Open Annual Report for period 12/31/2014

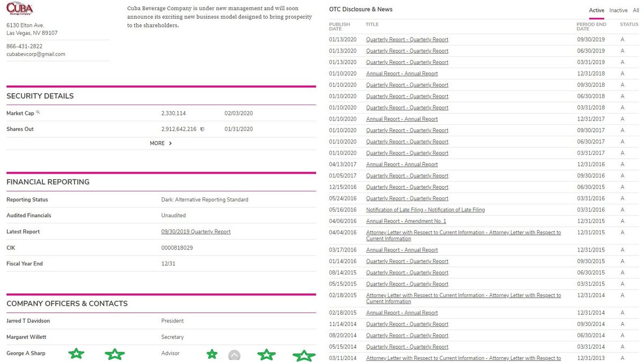click(x=402, y=313)
